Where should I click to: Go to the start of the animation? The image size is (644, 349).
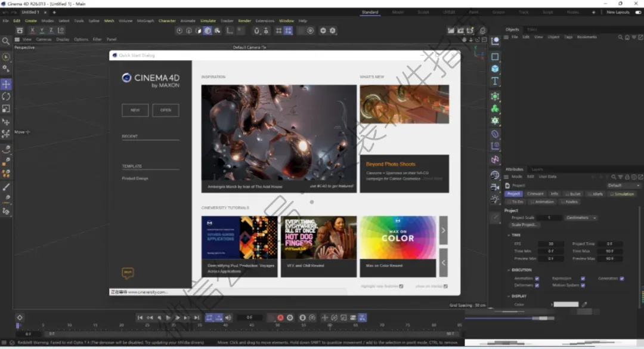tap(140, 318)
